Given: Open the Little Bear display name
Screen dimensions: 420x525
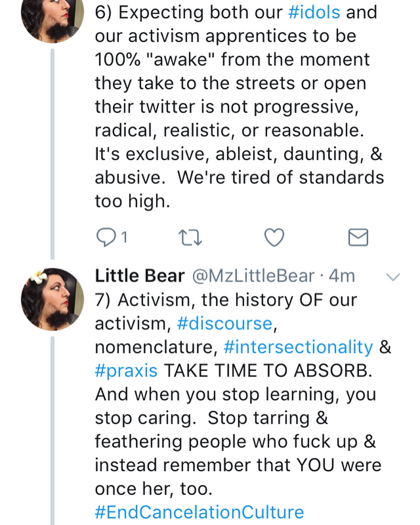Looking at the screenshot, I should coord(140,276).
